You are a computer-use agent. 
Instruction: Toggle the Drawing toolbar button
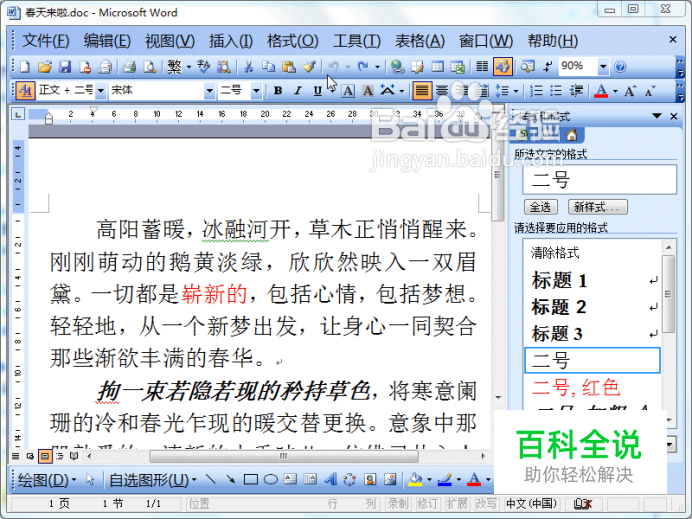coord(503,67)
